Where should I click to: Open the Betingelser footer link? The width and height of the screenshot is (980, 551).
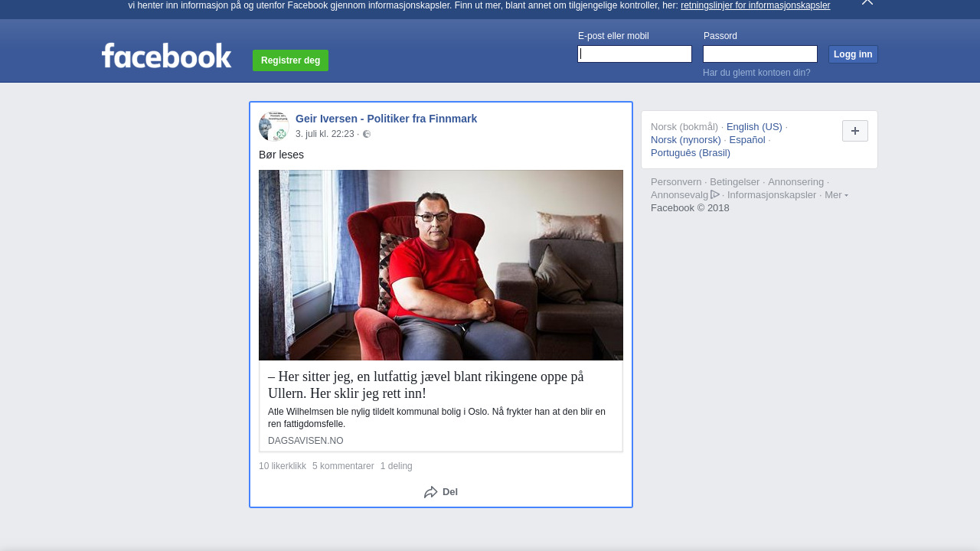coord(734,182)
